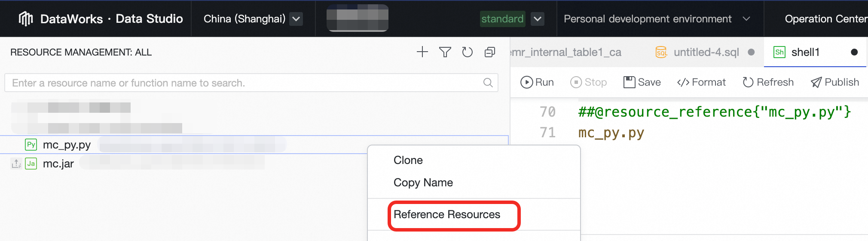The height and width of the screenshot is (241, 868).
Task: Click the search magnifier icon
Action: [x=488, y=83]
